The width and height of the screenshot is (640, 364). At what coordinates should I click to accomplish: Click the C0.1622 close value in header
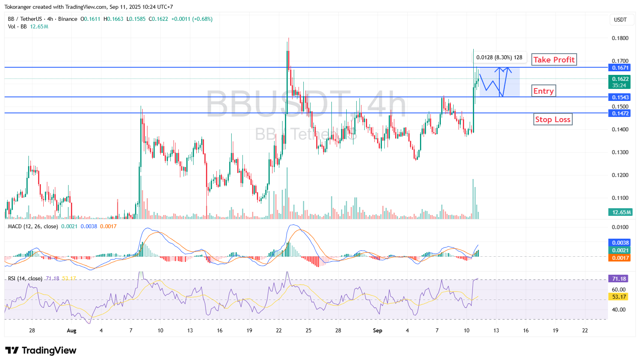[x=158, y=19]
